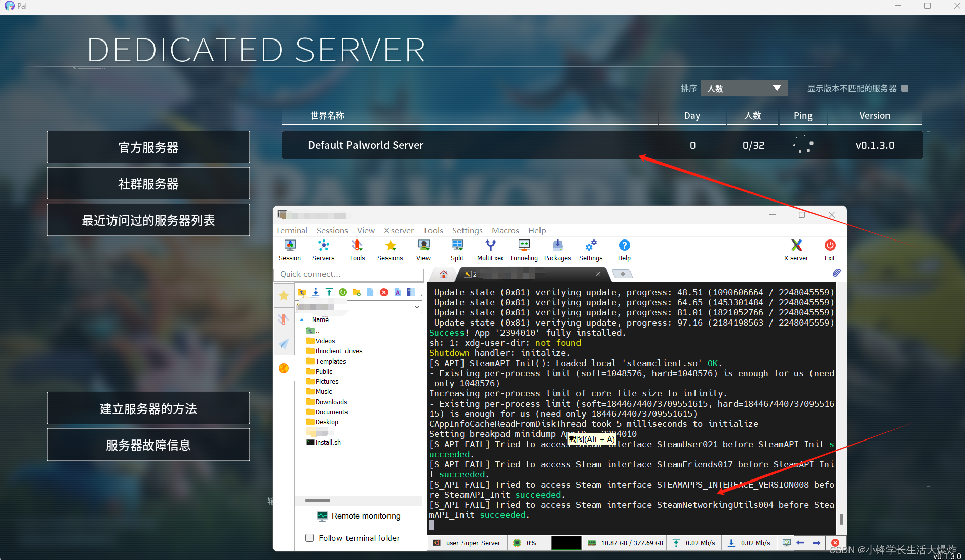This screenshot has width=965, height=560.
Task: Click the right arrow in status bar
Action: click(x=817, y=543)
